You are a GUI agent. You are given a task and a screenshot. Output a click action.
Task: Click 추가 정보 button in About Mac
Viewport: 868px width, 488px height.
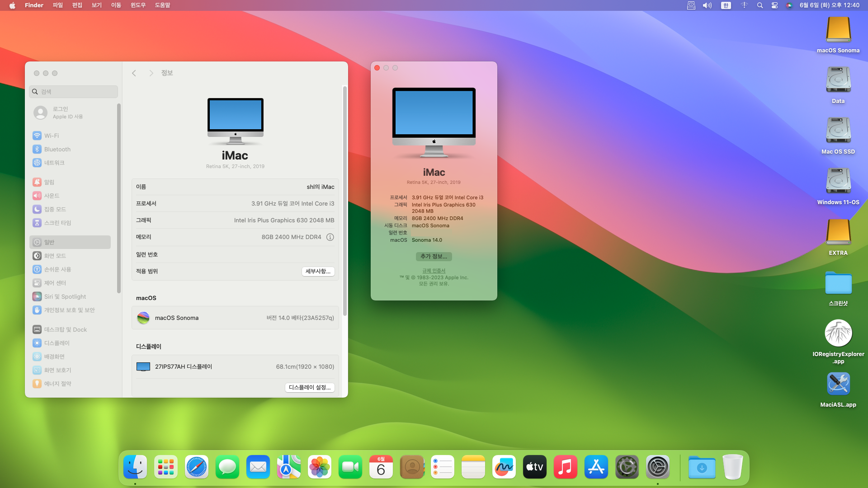[x=434, y=256]
